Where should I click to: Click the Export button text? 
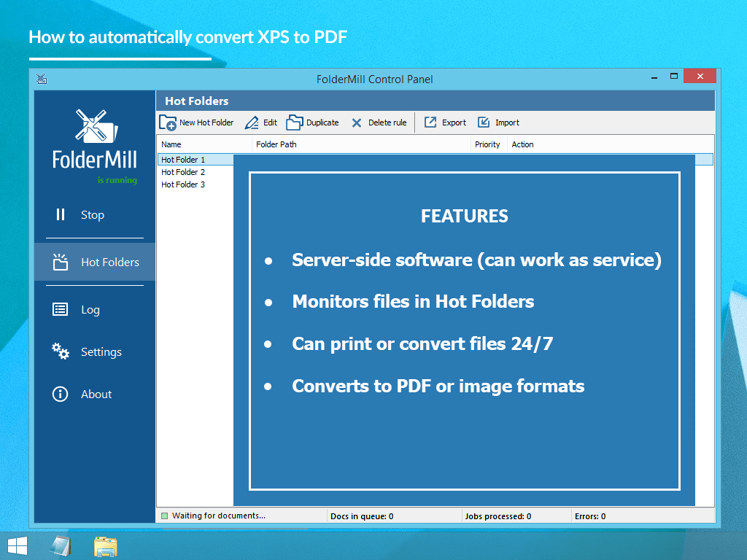454,122
